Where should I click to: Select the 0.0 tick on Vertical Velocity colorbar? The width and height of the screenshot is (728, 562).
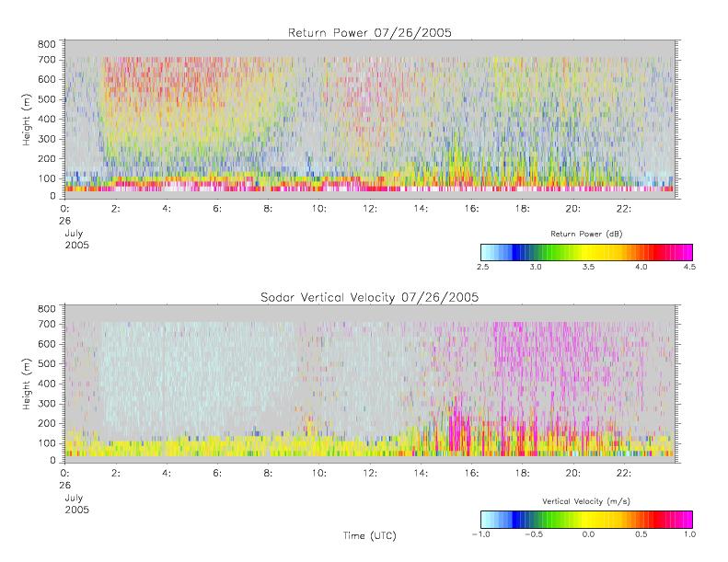[588, 534]
